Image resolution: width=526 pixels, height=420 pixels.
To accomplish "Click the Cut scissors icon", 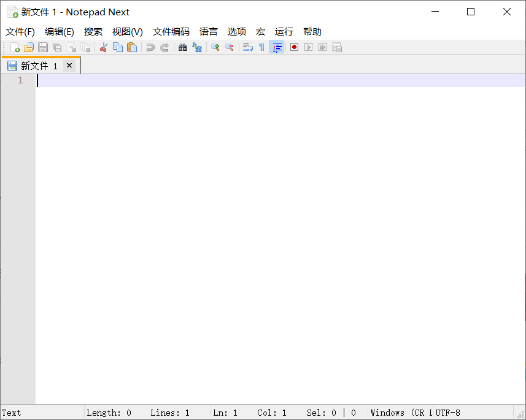I will pyautogui.click(x=104, y=47).
